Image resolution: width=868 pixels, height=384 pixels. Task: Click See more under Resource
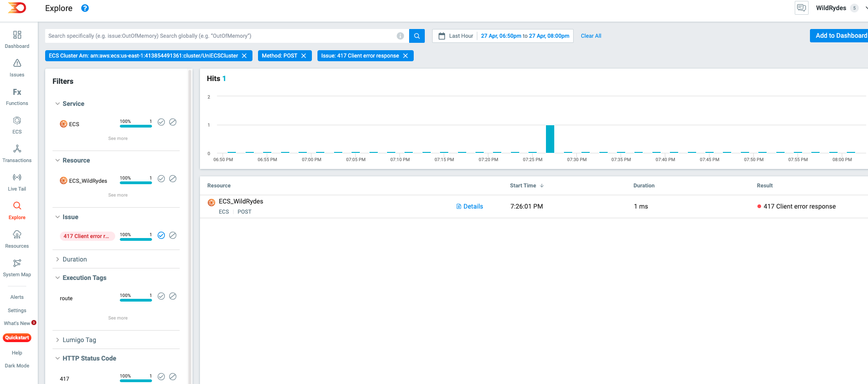pyautogui.click(x=118, y=195)
